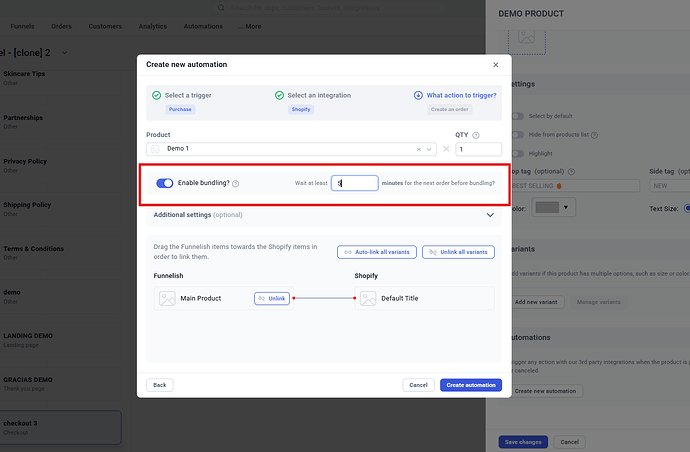Open the Product dropdown arrow

point(431,149)
